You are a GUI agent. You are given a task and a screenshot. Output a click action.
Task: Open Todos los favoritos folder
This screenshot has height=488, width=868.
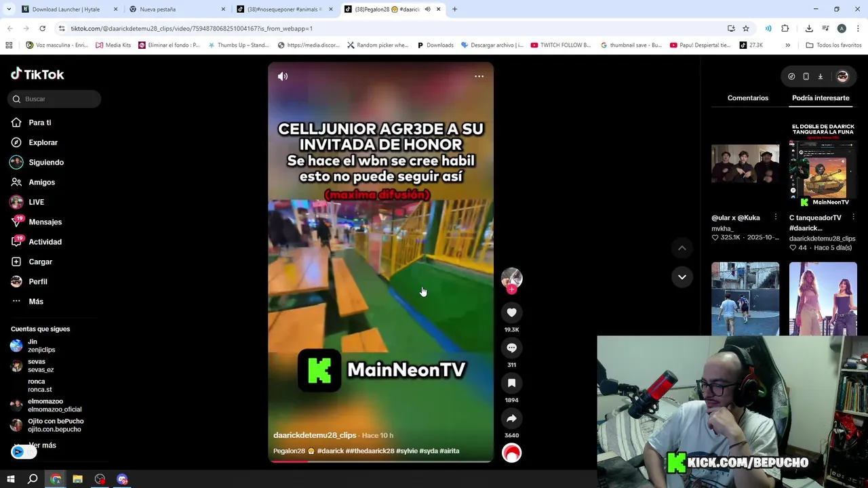833,45
